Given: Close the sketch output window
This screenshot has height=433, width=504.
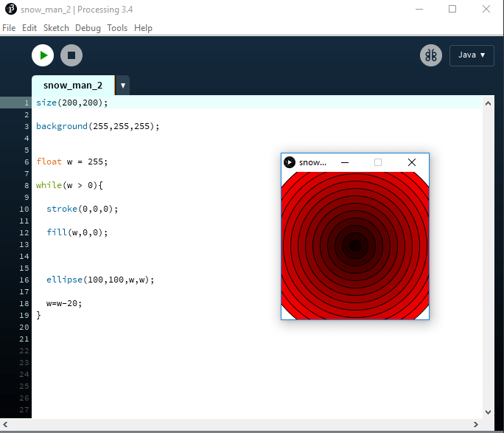Looking at the screenshot, I should coord(412,162).
